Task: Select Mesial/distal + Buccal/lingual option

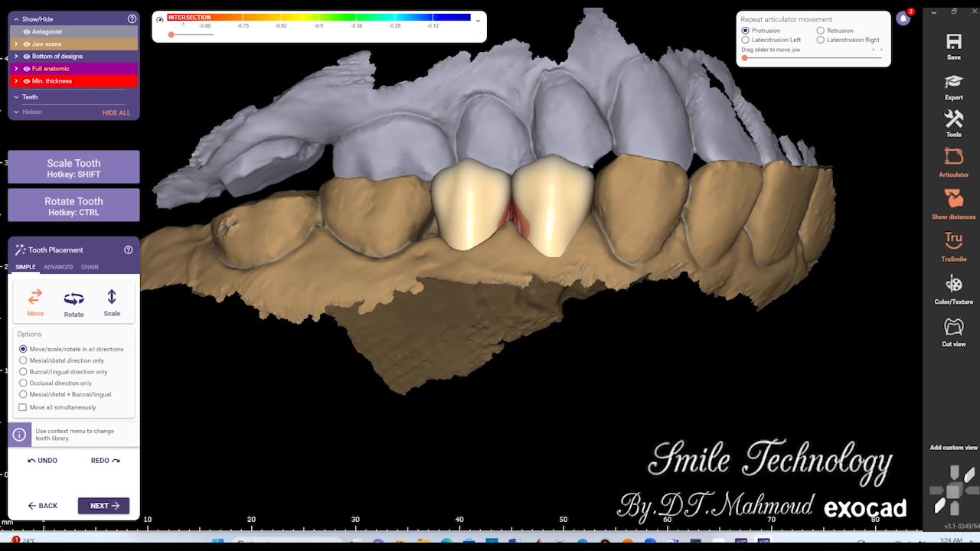Action: pyautogui.click(x=23, y=394)
